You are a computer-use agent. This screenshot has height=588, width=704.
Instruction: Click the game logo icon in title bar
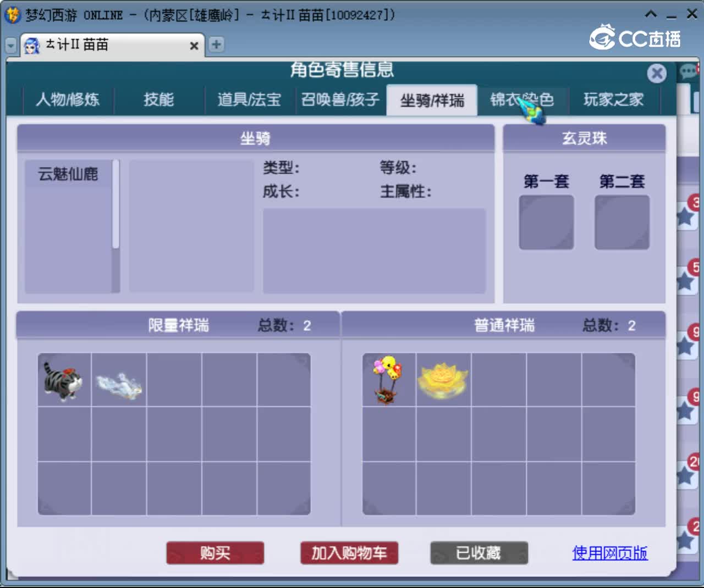click(x=13, y=14)
